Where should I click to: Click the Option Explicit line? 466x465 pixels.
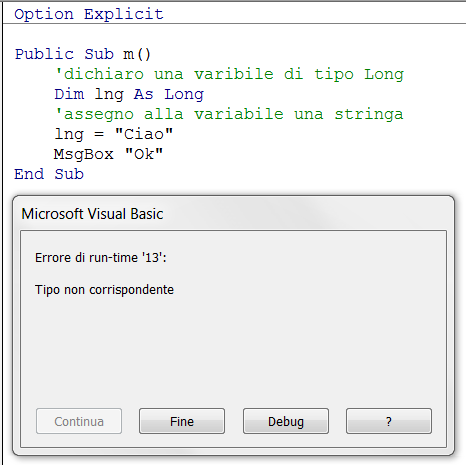(89, 14)
